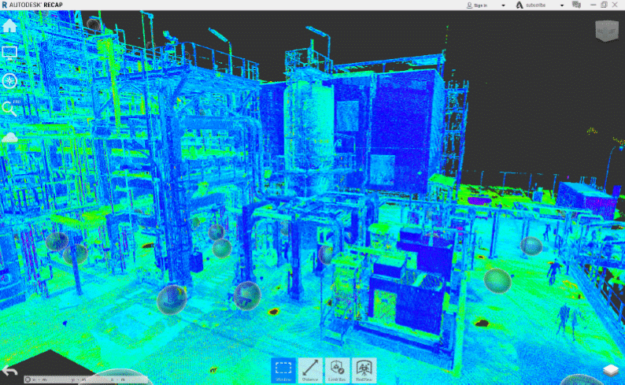The width and height of the screenshot is (625, 385).
Task: Open the Home menu icon
Action: tap(9, 26)
